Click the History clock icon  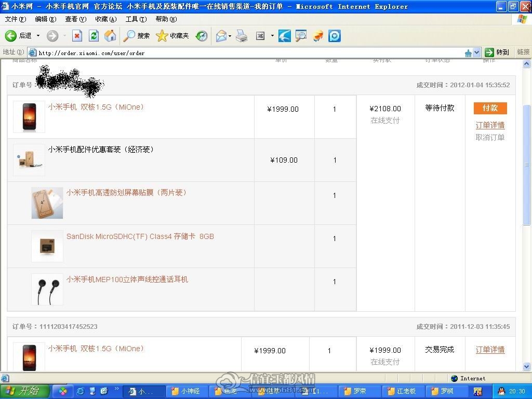point(202,36)
